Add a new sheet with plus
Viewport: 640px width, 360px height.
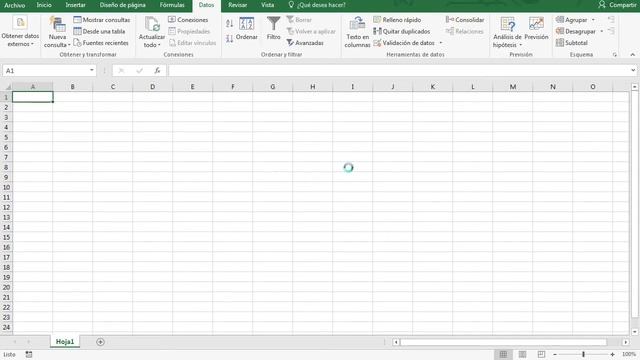tap(100, 342)
